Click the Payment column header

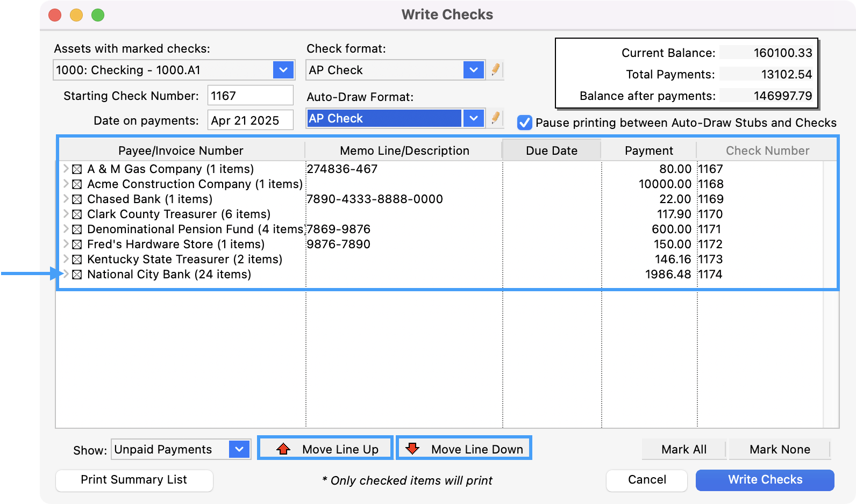pyautogui.click(x=648, y=150)
